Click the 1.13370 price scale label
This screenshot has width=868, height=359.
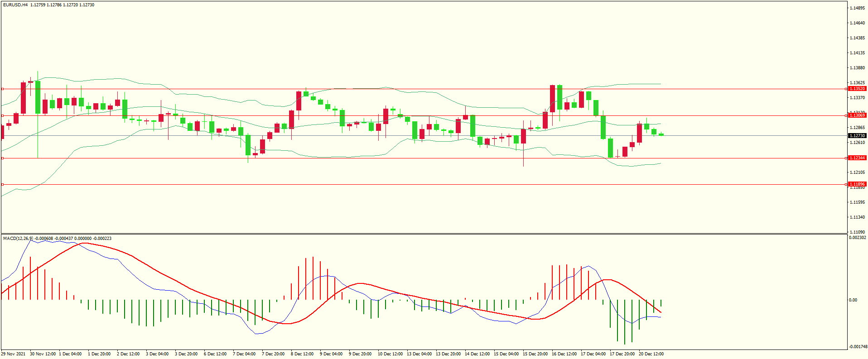pyautogui.click(x=858, y=98)
